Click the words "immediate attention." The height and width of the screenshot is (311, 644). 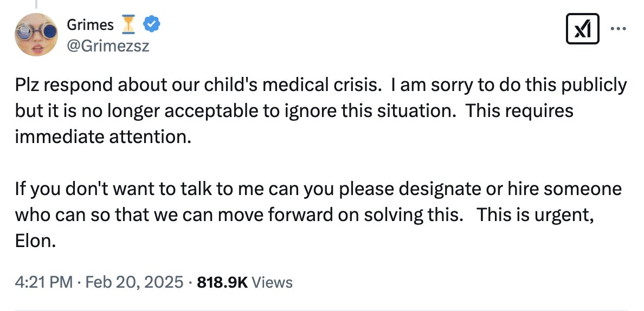pyautogui.click(x=103, y=135)
